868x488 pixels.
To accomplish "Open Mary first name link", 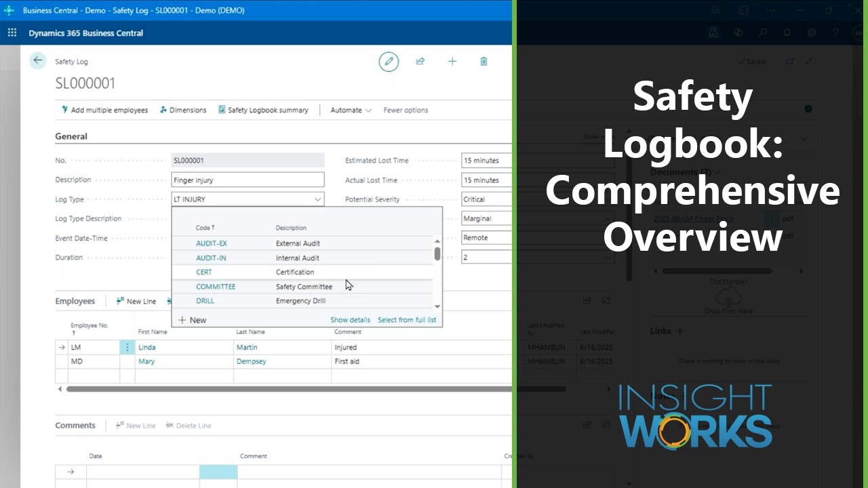I will pos(146,361).
